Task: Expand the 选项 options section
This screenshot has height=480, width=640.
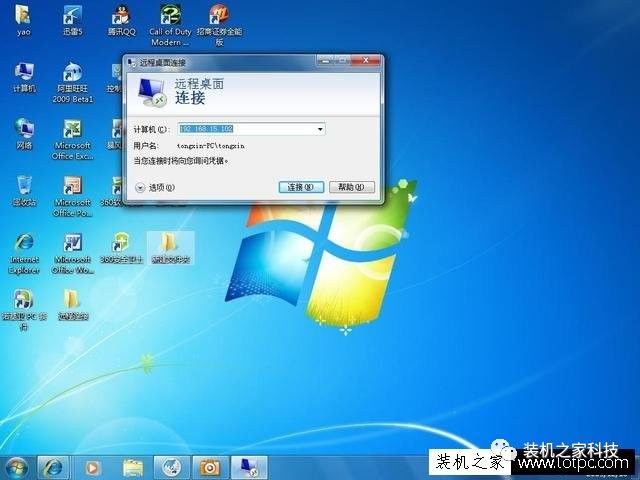Action: click(x=155, y=187)
